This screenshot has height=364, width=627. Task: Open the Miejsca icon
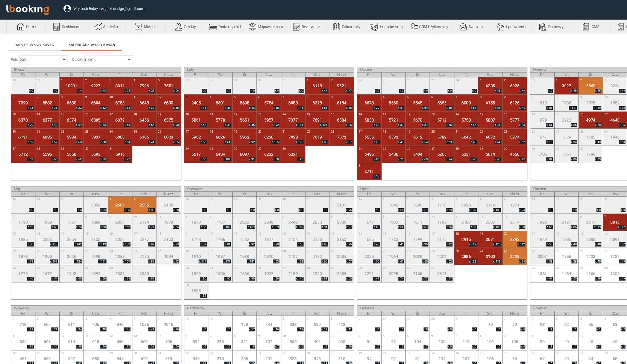138,27
